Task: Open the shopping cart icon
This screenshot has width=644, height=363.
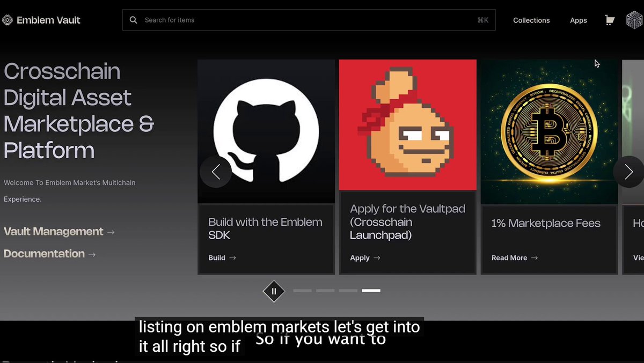Action: point(610,20)
